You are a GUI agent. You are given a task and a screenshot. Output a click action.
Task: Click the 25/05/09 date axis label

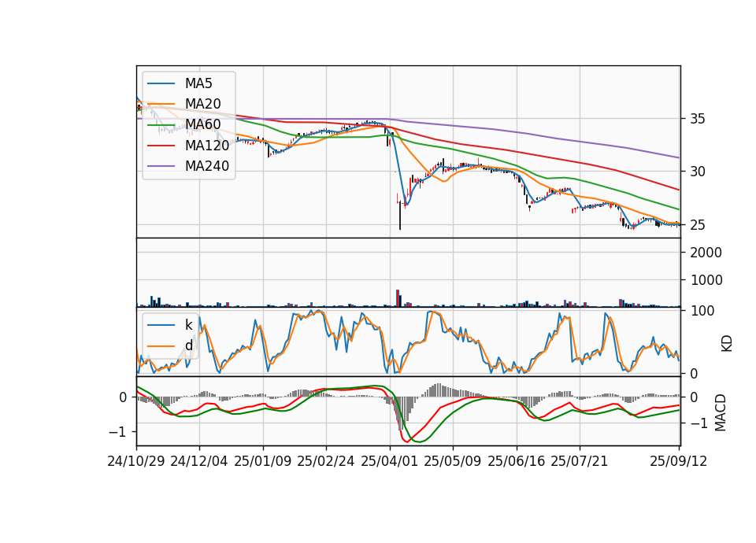452,461
